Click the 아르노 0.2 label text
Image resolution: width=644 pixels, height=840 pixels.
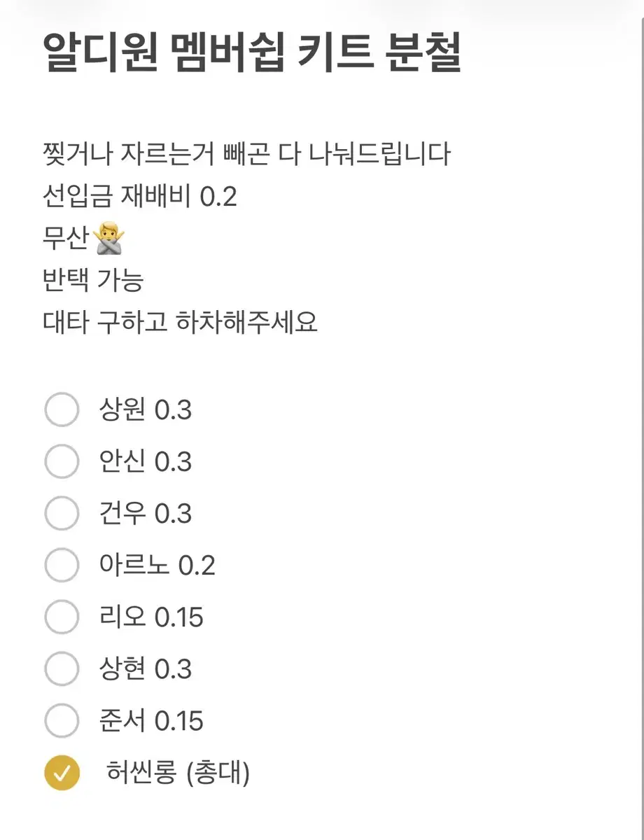[157, 566]
